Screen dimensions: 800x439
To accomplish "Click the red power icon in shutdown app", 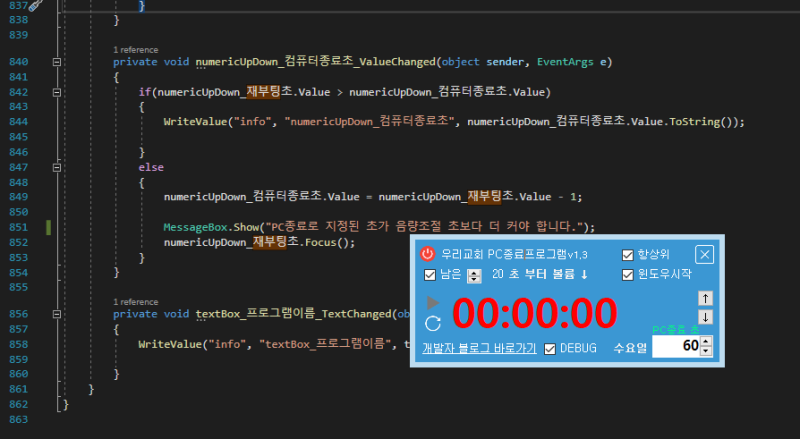I will 428,254.
